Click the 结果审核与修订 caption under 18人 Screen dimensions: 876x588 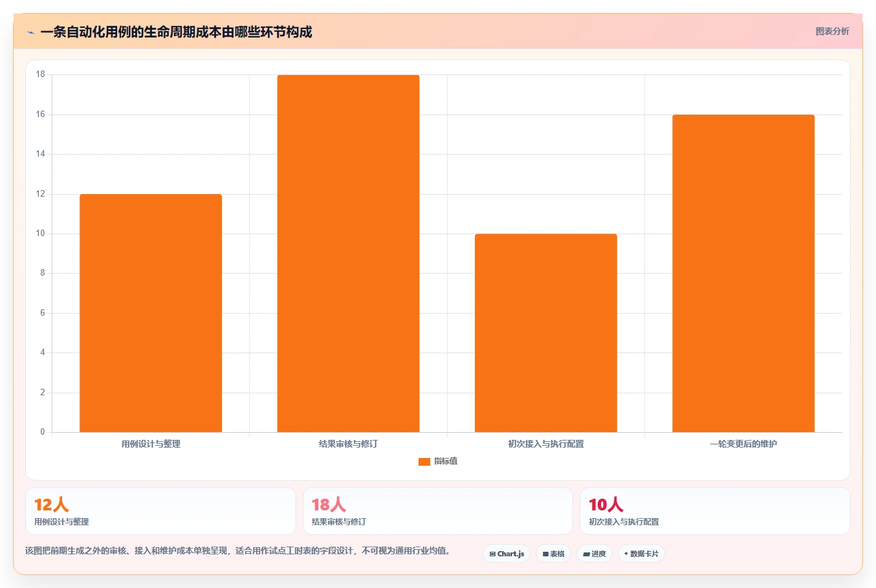[x=339, y=522]
